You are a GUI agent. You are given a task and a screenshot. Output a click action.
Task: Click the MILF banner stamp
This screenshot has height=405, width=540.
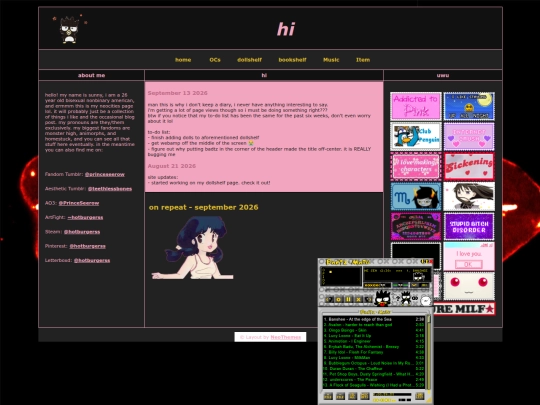[x=464, y=309]
